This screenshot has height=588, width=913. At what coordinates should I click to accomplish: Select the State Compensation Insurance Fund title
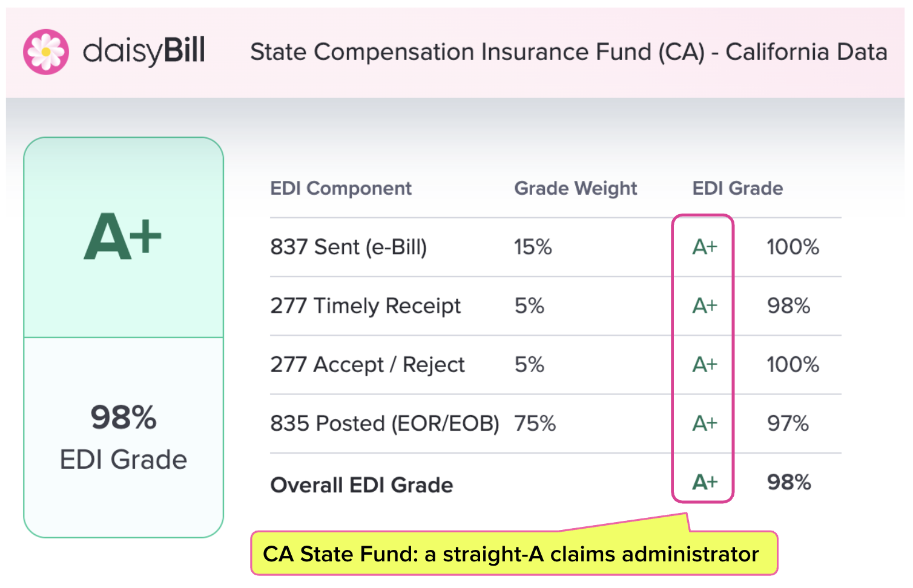(569, 52)
